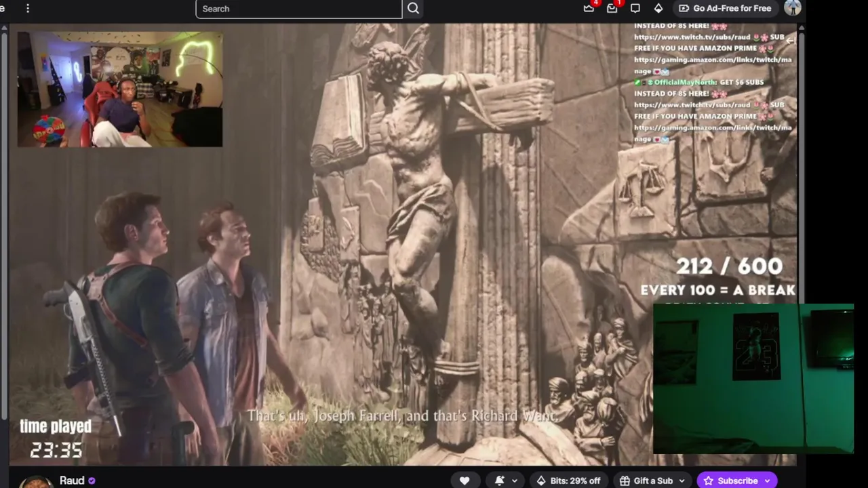Click the 'time played' label

(56, 426)
